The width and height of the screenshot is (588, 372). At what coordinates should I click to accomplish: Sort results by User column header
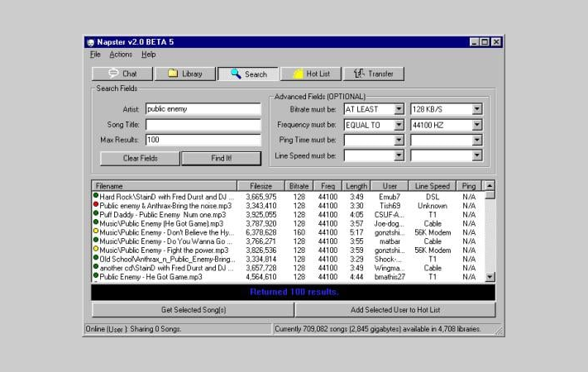point(390,186)
